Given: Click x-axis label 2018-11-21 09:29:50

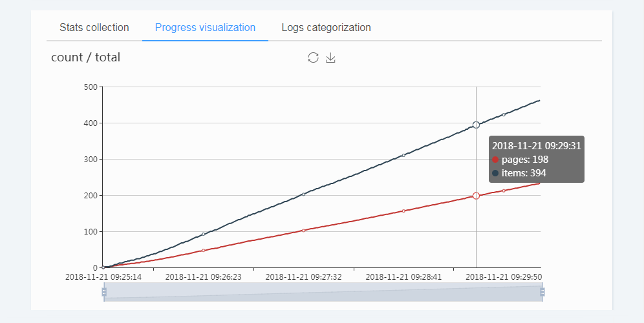Looking at the screenshot, I should (x=504, y=277).
